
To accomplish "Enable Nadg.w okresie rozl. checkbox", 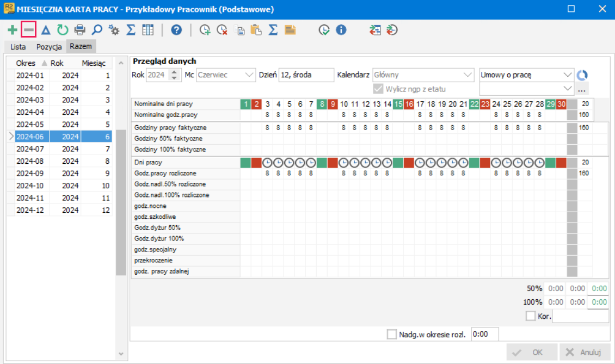I will 391,334.
